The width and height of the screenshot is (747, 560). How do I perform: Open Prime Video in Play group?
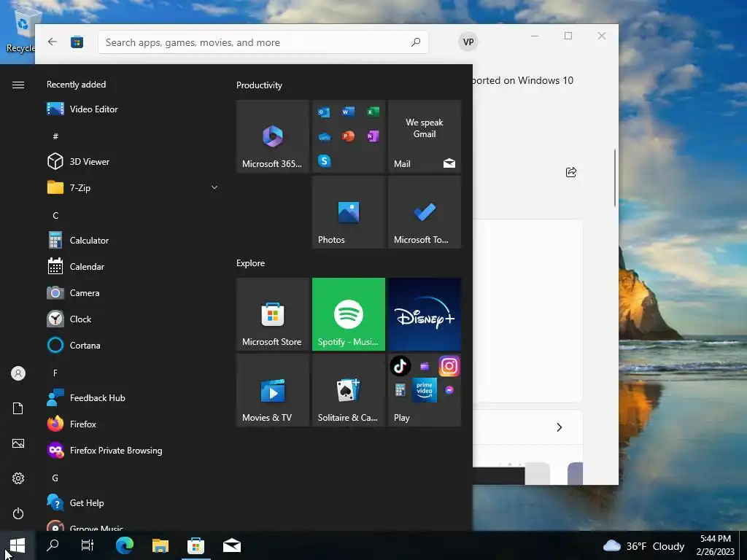click(x=425, y=391)
